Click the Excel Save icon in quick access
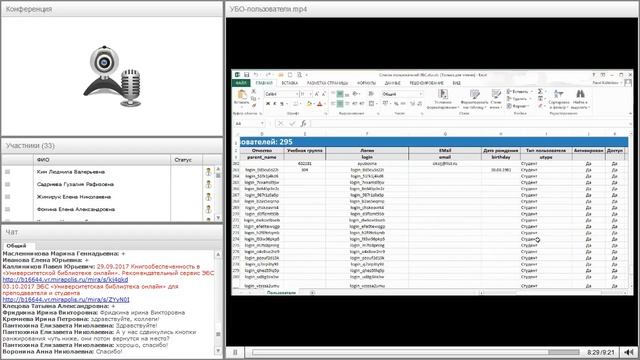Screen dimensions: 640x360 point(246,75)
